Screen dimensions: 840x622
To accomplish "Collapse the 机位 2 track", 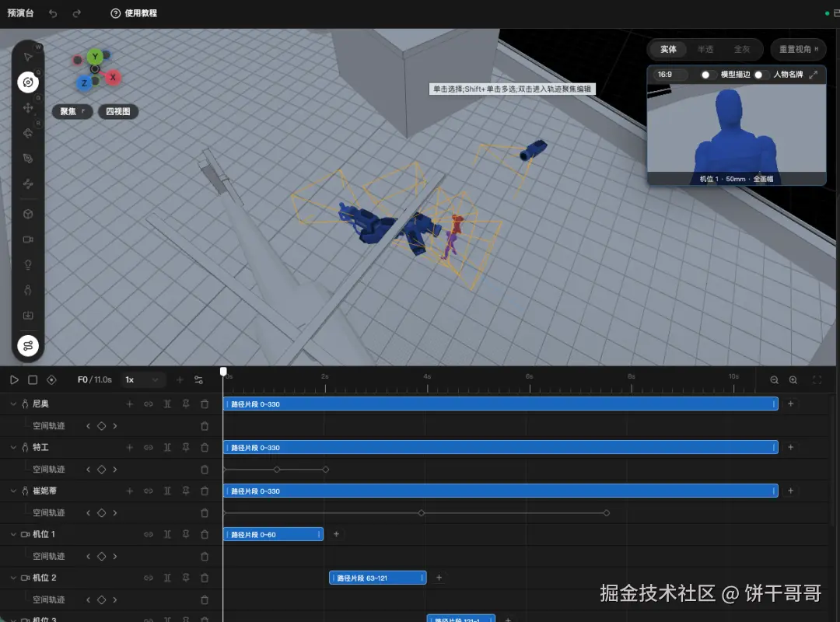I will point(13,578).
